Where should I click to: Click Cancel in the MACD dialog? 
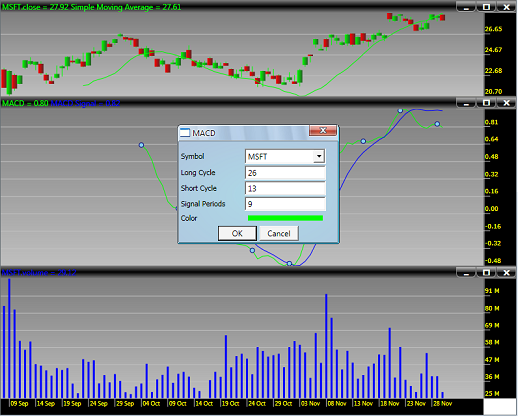click(279, 233)
